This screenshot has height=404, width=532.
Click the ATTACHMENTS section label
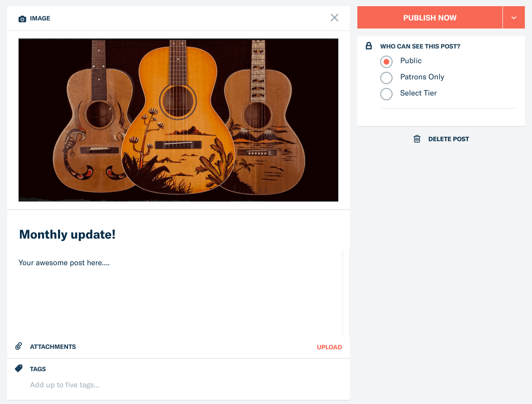(53, 346)
